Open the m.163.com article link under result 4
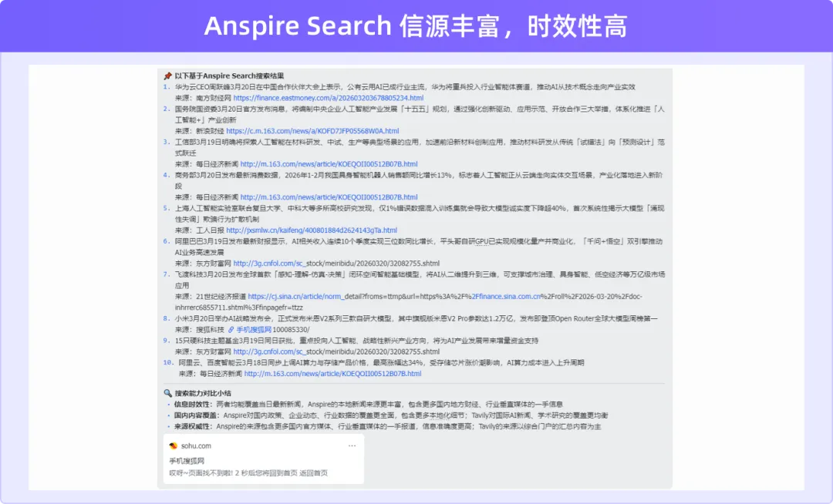The width and height of the screenshot is (833, 504). pos(329,197)
